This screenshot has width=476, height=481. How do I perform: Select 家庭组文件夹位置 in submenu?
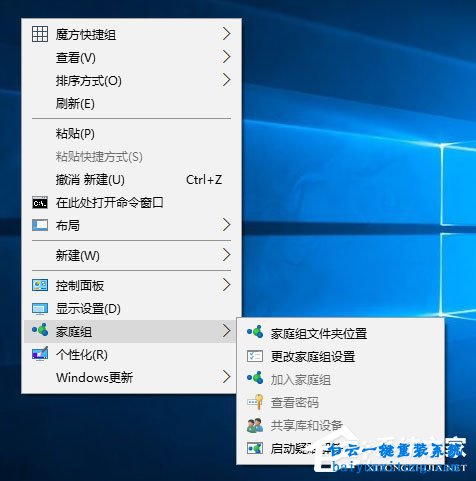point(340,333)
